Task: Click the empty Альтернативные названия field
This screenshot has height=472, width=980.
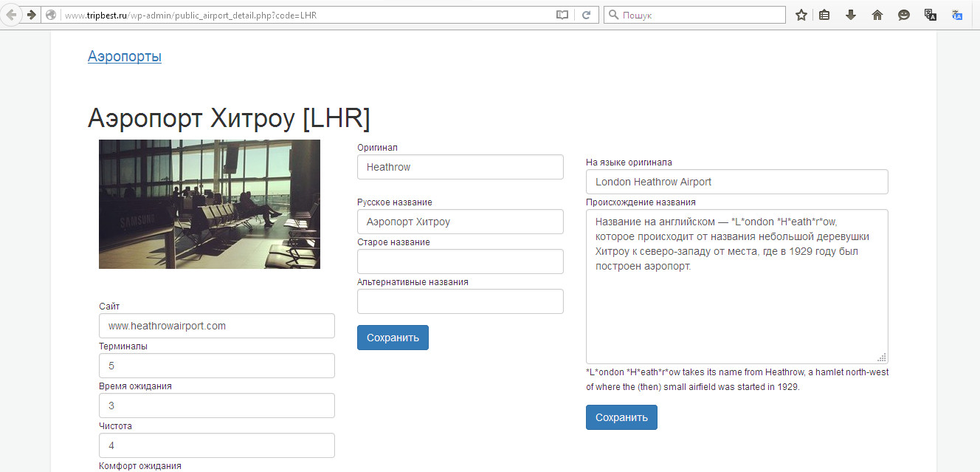Action: 460,301
